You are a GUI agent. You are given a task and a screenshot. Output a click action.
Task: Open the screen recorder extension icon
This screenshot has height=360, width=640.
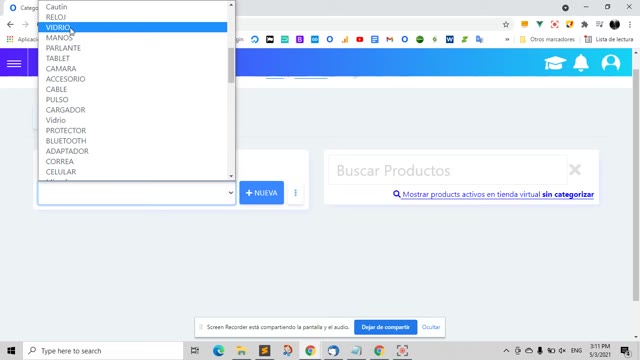554,24
